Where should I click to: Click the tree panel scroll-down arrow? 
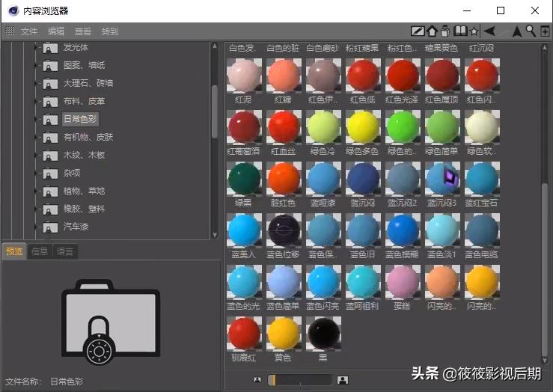point(215,235)
